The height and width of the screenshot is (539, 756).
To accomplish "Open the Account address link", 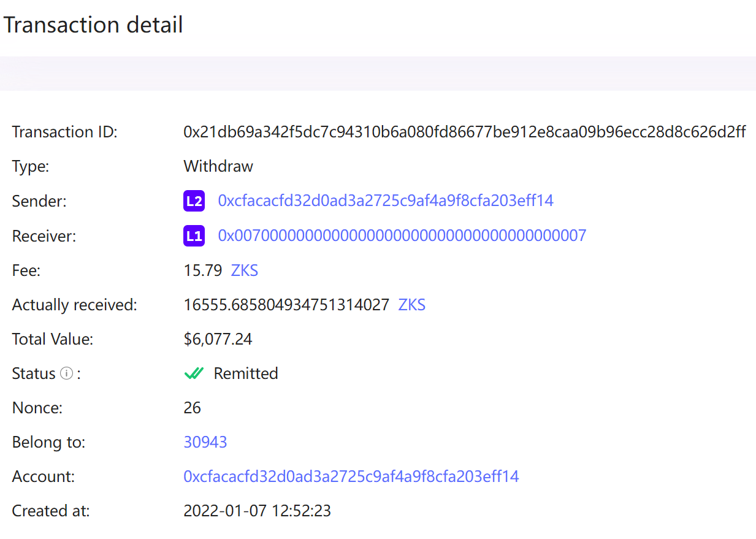I will tap(351, 476).
